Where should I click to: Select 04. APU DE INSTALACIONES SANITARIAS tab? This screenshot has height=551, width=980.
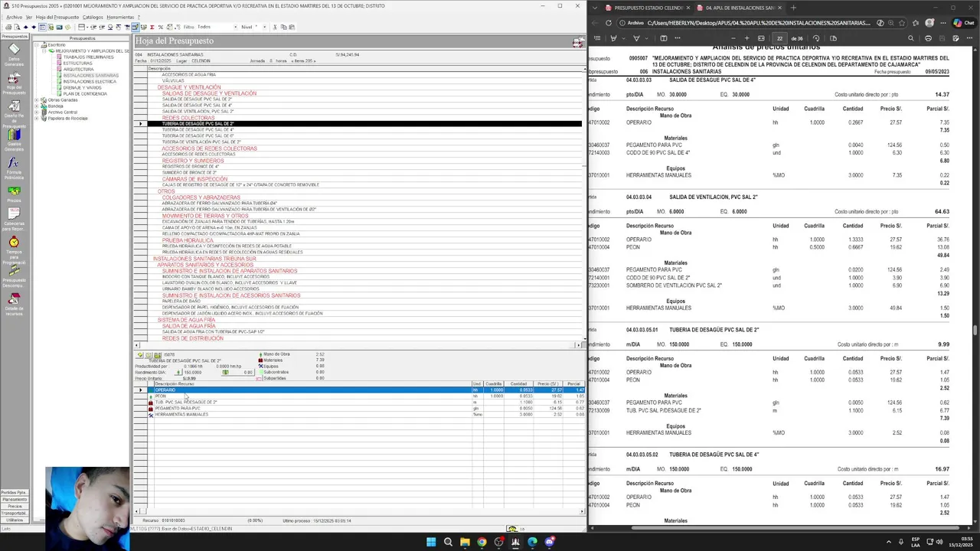(740, 8)
